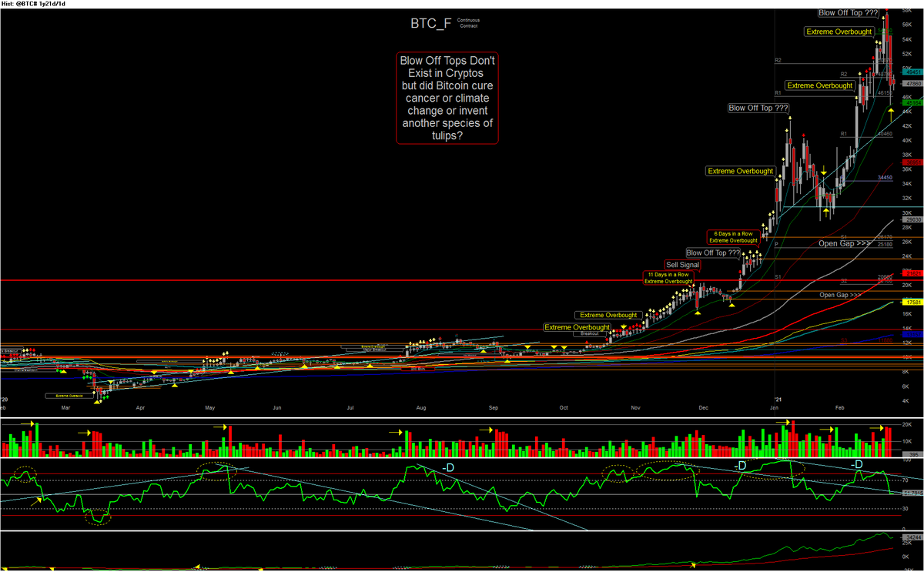The height and width of the screenshot is (572, 924).
Task: Select the 'Blow Off Tops Don't Exist' comment box
Action: tap(447, 98)
